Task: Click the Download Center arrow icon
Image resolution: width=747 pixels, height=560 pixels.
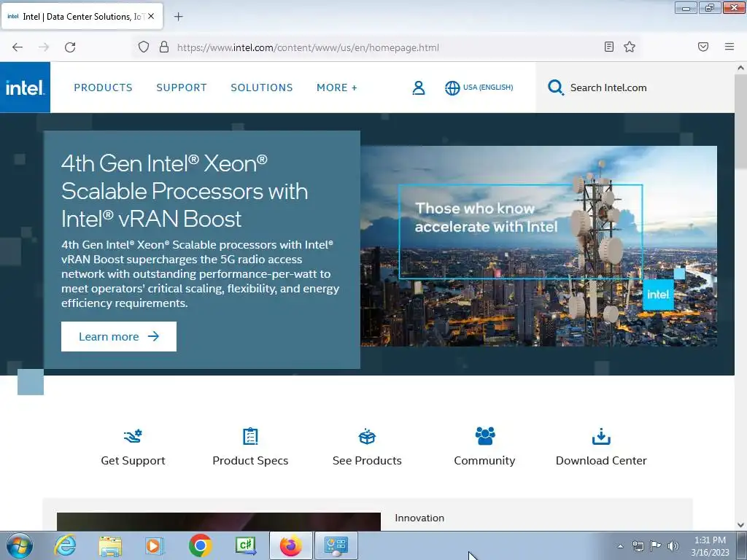Action: 601,436
